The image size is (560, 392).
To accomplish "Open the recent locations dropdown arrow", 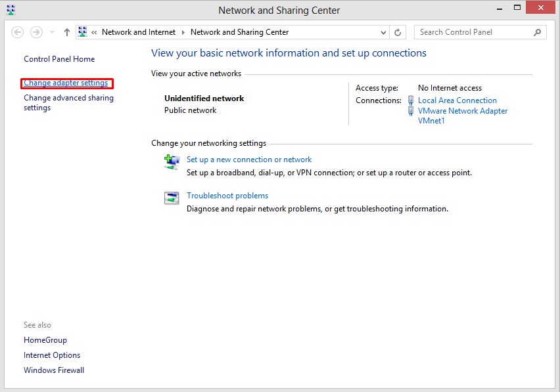I will pos(52,32).
